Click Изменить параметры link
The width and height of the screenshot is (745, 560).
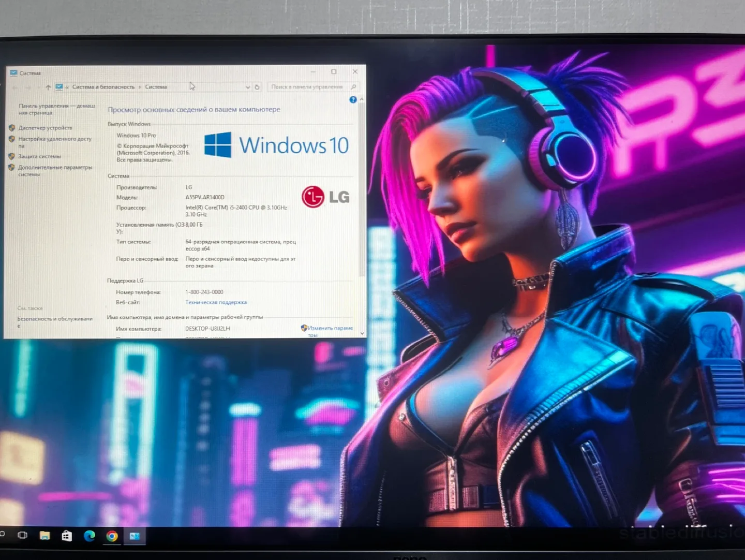(x=330, y=331)
